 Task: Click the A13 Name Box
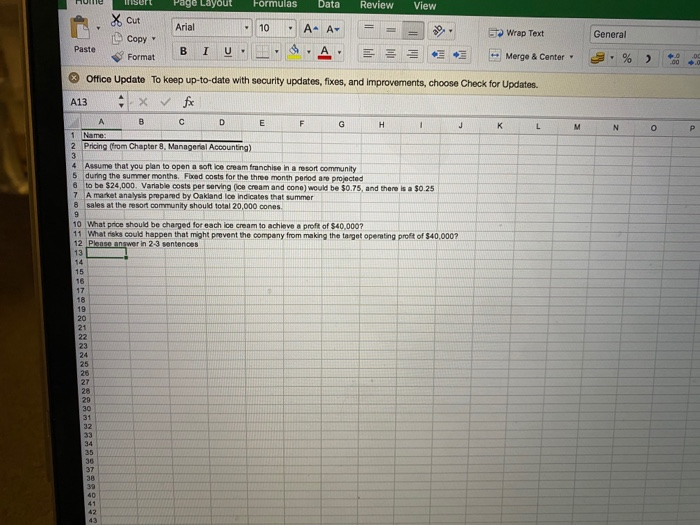[x=92, y=102]
